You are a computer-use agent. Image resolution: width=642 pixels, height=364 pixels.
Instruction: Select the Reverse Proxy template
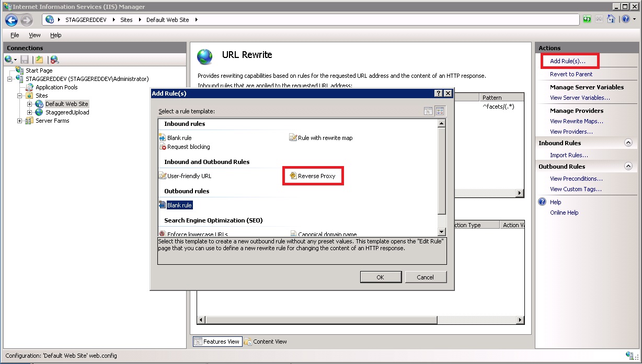pos(313,176)
